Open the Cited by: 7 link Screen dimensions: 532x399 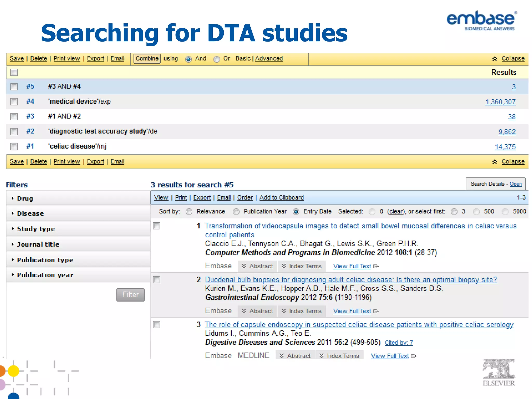click(399, 343)
